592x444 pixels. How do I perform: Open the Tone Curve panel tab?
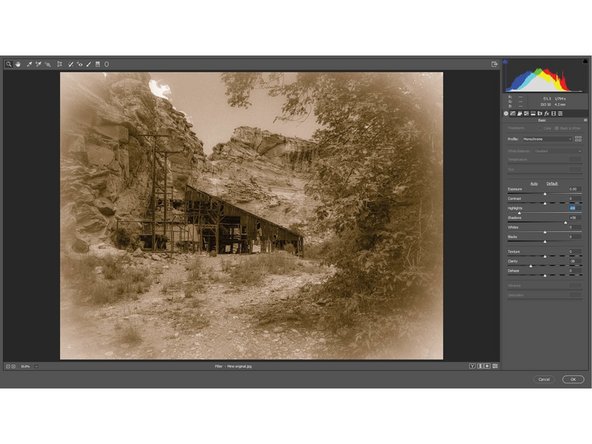point(513,113)
